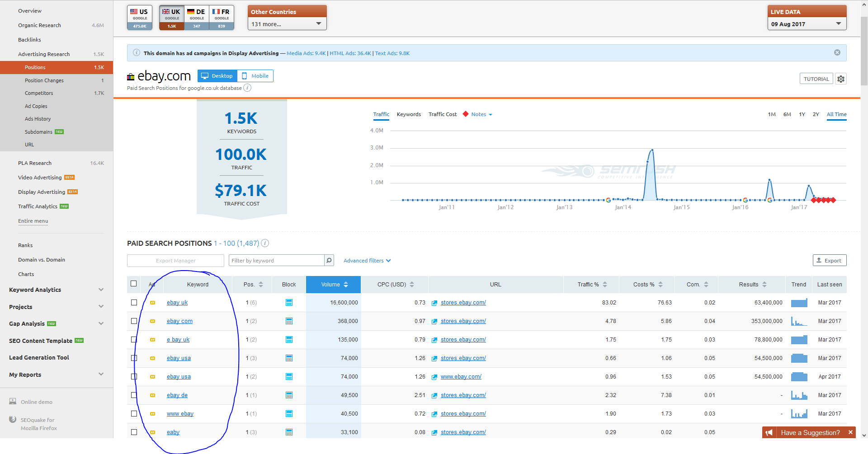Expand Advanced filters
The width and height of the screenshot is (868, 454).
pyautogui.click(x=367, y=261)
